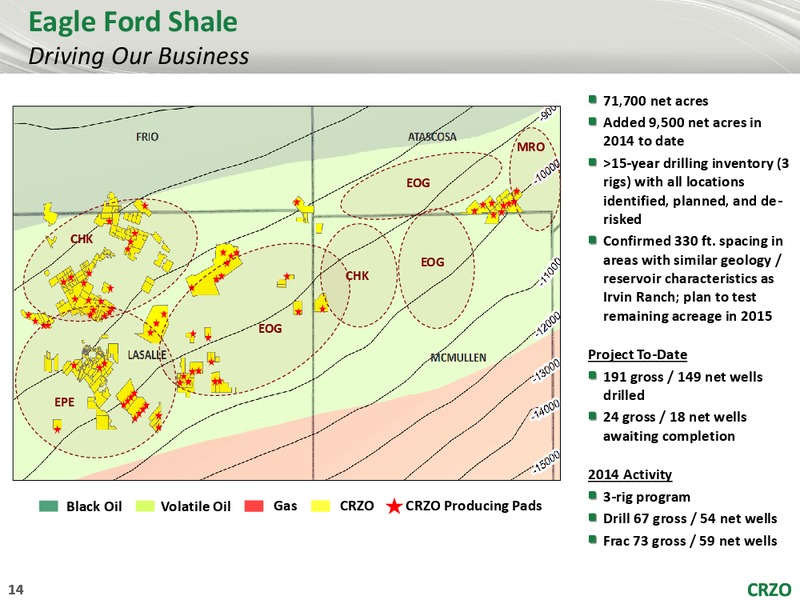Click the FRIO county label on map
The height and width of the screenshot is (600, 800).
click(x=147, y=137)
